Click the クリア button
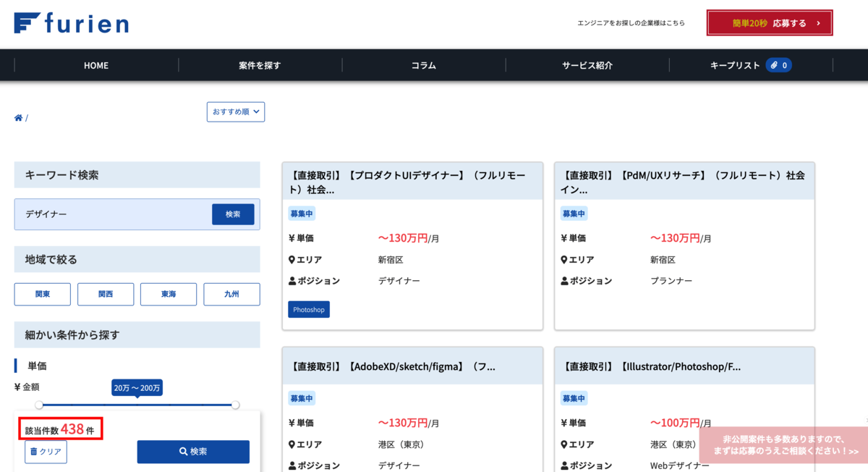Screen dimensions: 868x472 46,452
